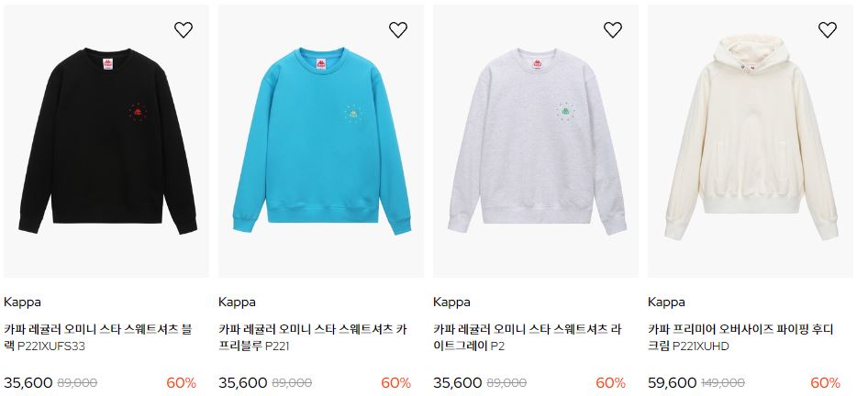Viewport: 868px width, 396px height.
Task: Favorite the black sweatshirt with heart icon
Action: click(184, 30)
